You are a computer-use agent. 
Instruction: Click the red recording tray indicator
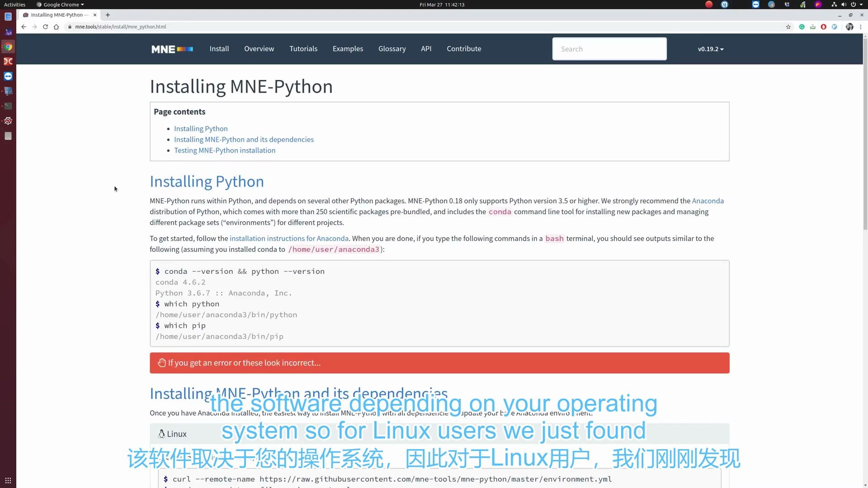coord(709,5)
